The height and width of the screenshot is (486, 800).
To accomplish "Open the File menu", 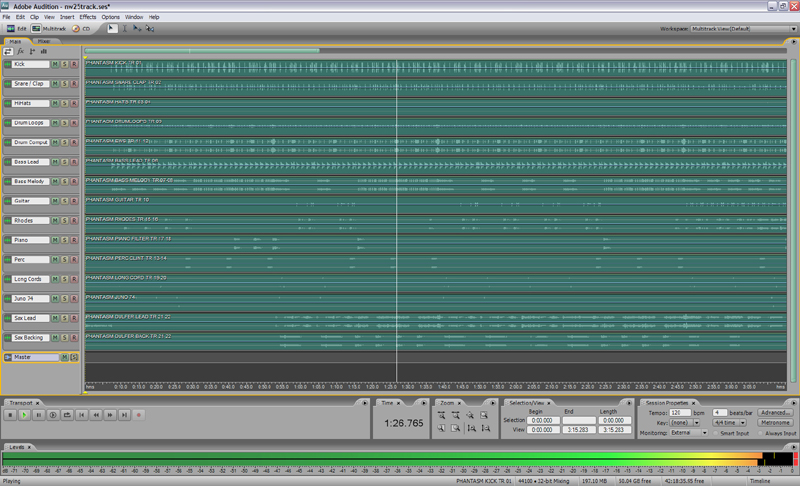I will point(6,17).
